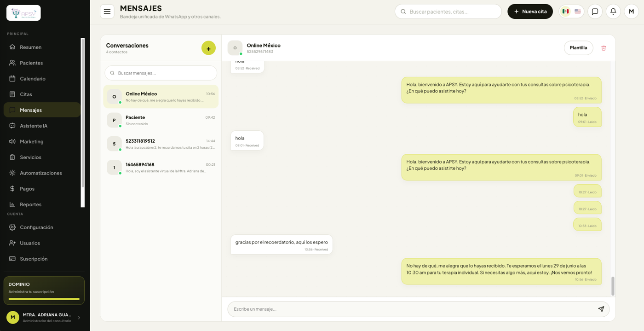The width and height of the screenshot is (644, 331).
Task: Switch language to Mexican Spanish flag
Action: (x=565, y=12)
